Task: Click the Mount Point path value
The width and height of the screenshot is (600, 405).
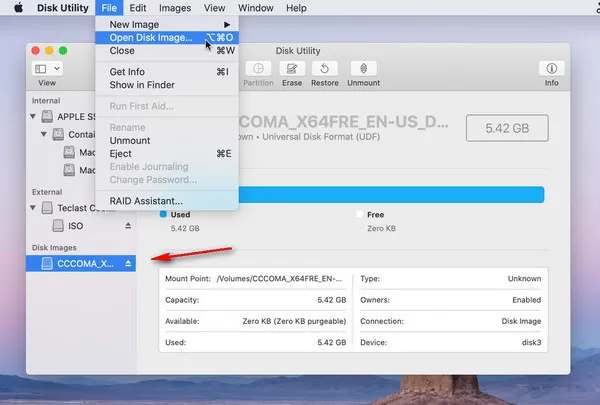Action: [279, 279]
